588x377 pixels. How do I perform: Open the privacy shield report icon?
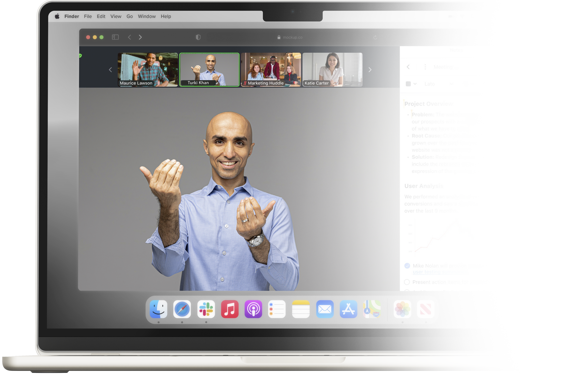198,37
